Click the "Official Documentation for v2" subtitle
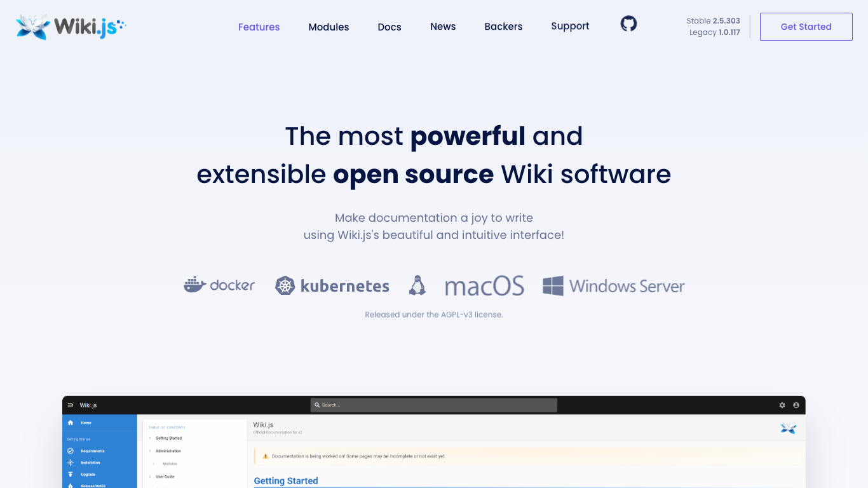This screenshot has width=868, height=488. (278, 432)
